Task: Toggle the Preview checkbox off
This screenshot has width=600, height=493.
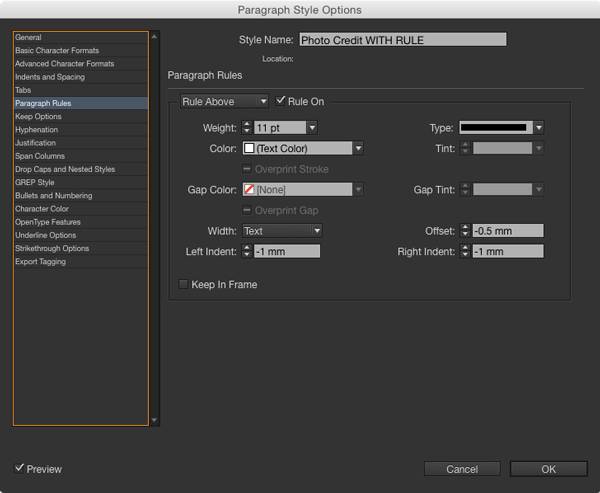Action: point(19,468)
